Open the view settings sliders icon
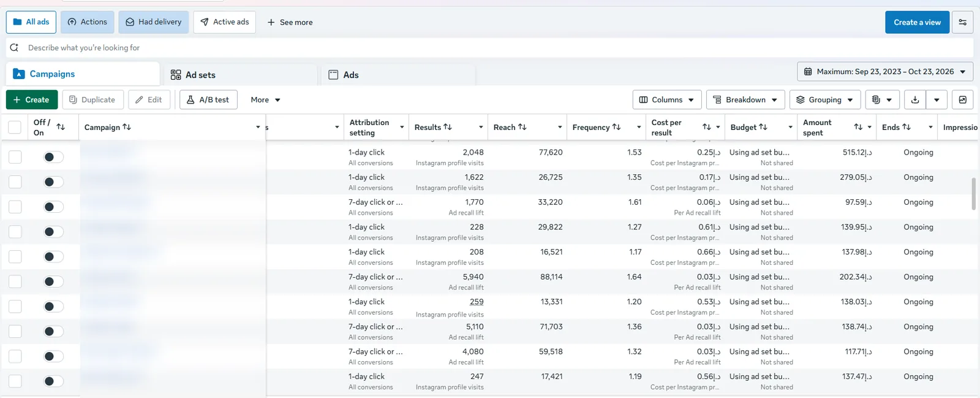 coord(962,22)
